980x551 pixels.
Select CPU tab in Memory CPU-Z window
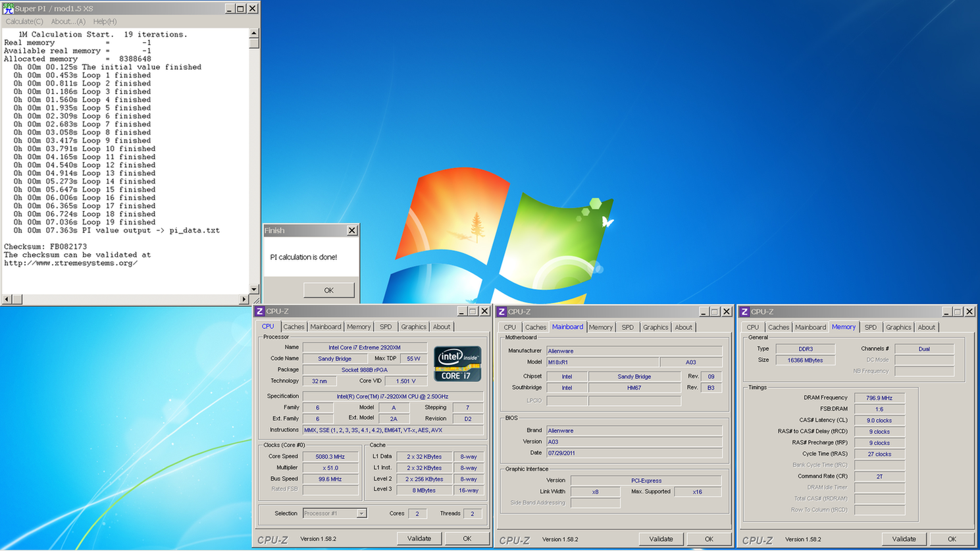point(753,328)
